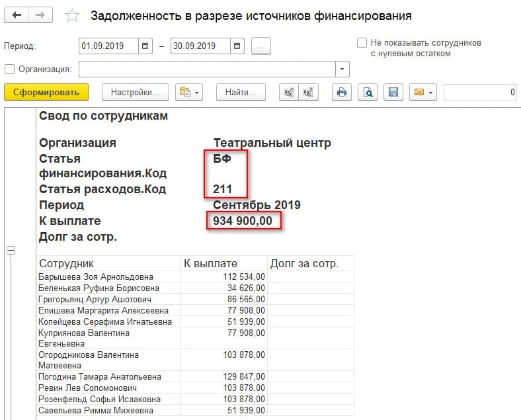Click the start date field 01.09.2019
The width and height of the screenshot is (521, 420).
[x=108, y=46]
